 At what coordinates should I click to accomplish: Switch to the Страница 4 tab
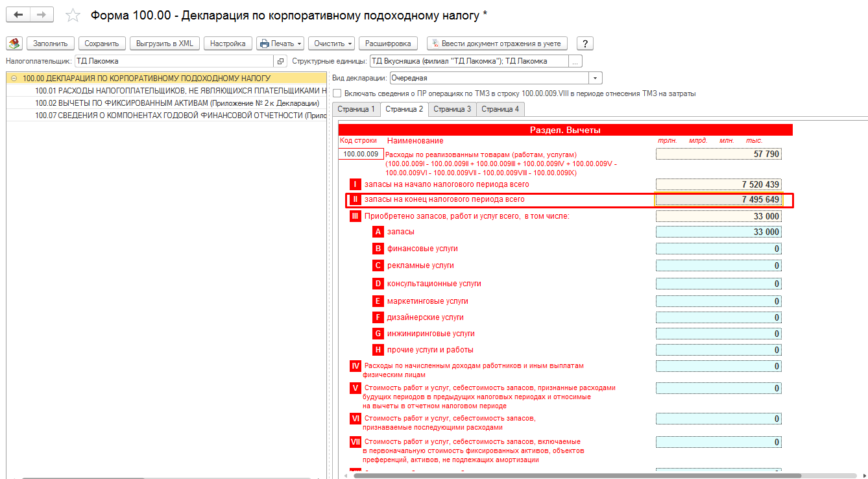[x=500, y=109]
